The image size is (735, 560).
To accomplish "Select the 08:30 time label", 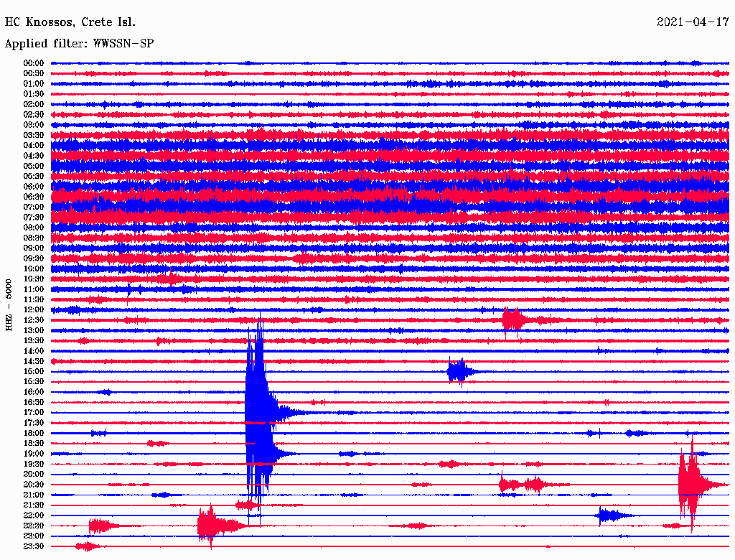I will click(34, 238).
